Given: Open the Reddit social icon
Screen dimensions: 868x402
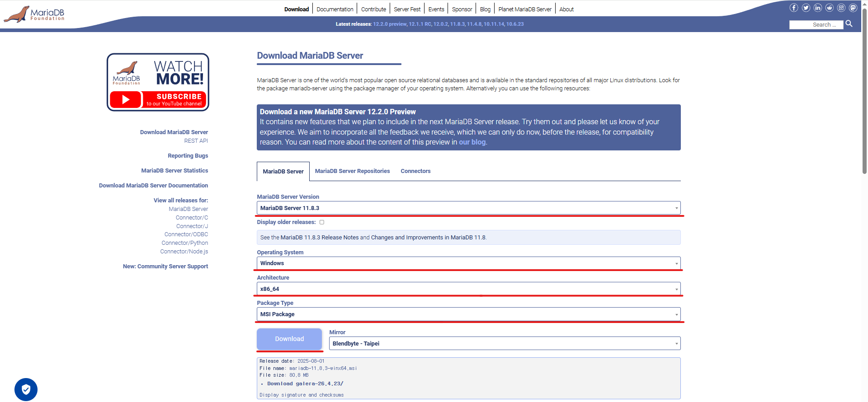Looking at the screenshot, I should (x=830, y=8).
